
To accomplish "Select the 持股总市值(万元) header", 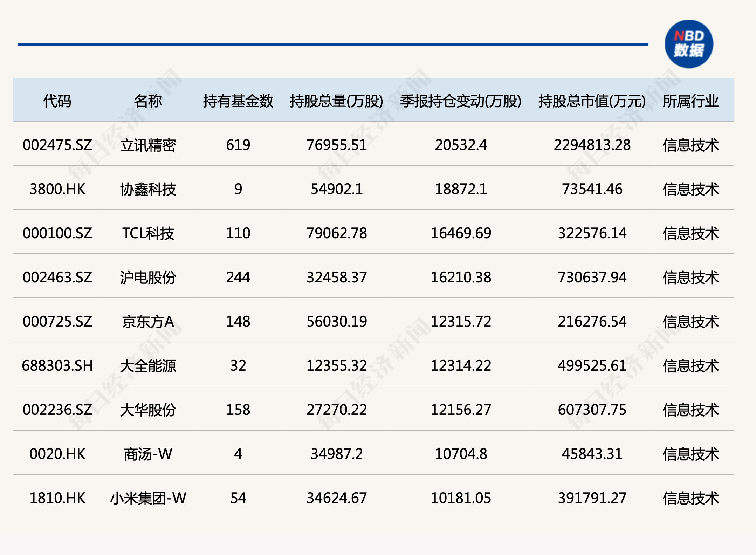I will pyautogui.click(x=592, y=101).
